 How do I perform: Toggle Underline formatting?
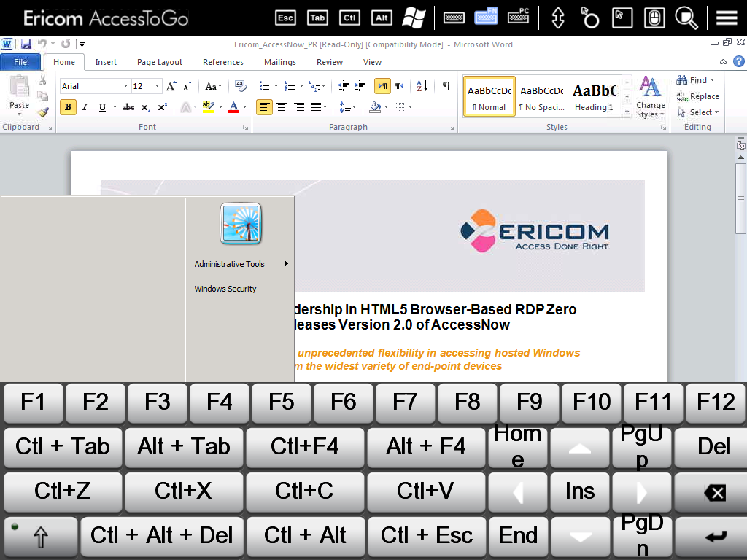point(102,107)
